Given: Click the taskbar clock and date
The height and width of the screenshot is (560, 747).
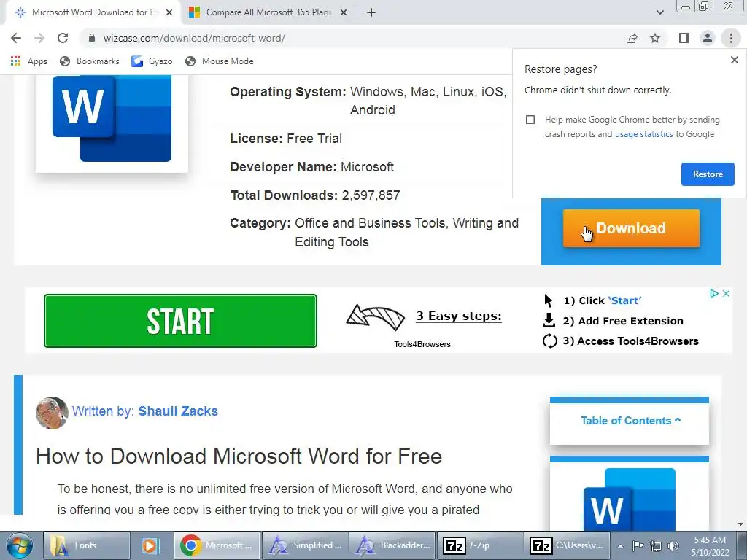Looking at the screenshot, I should [x=710, y=546].
